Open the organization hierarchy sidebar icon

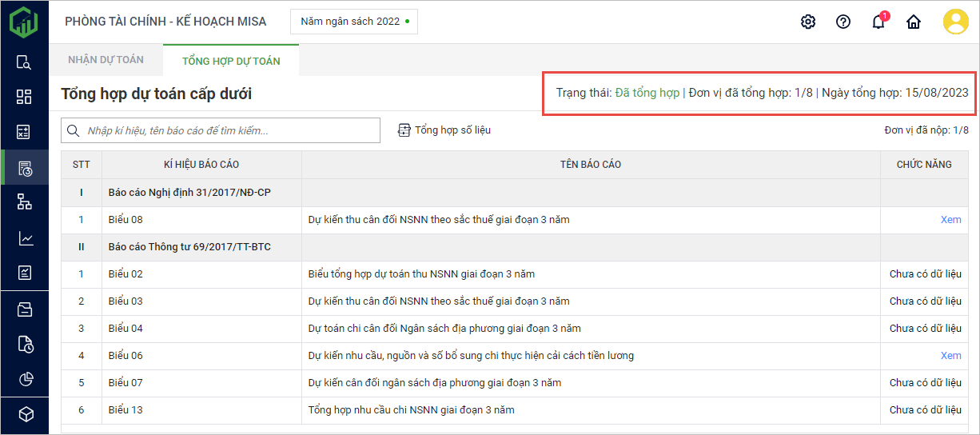[24, 202]
